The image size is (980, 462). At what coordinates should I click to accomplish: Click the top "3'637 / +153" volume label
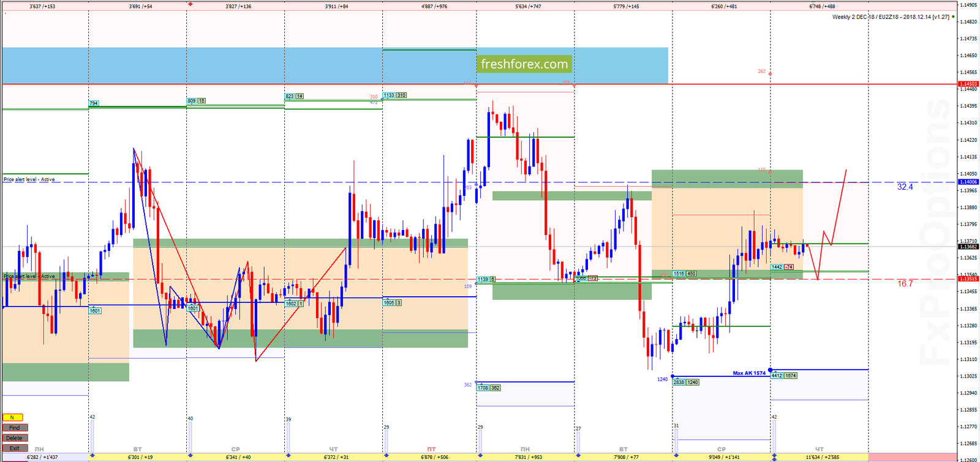point(42,7)
